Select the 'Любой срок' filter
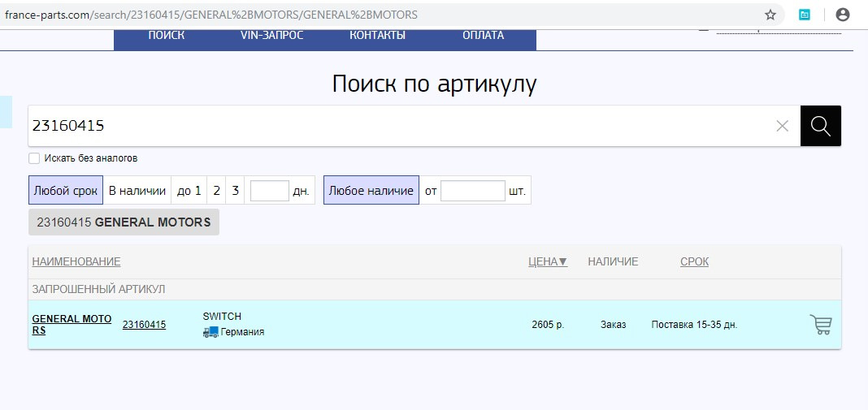 point(66,191)
